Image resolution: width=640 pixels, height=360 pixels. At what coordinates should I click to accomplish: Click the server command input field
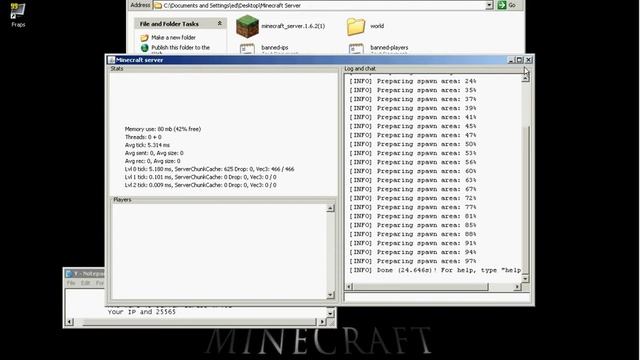click(x=437, y=298)
